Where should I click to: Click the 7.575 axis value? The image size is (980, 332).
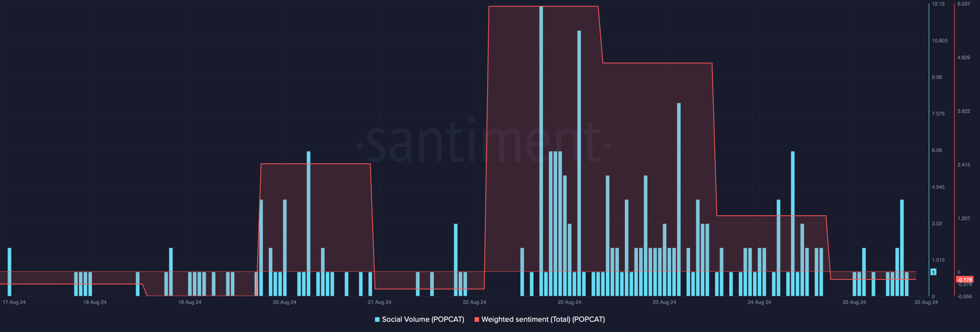click(x=938, y=114)
